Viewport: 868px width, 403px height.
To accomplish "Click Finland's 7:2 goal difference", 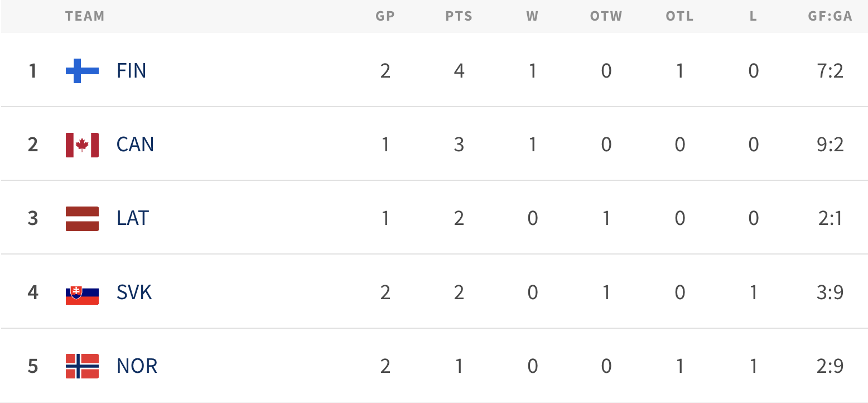I will click(x=830, y=71).
